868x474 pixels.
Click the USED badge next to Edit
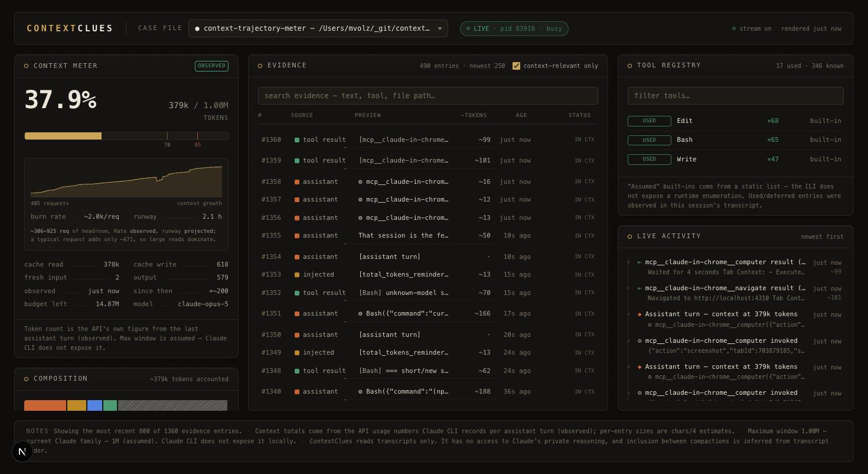(650, 121)
